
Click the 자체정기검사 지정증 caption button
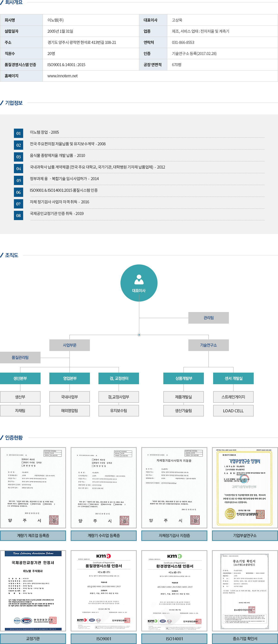point(174,536)
